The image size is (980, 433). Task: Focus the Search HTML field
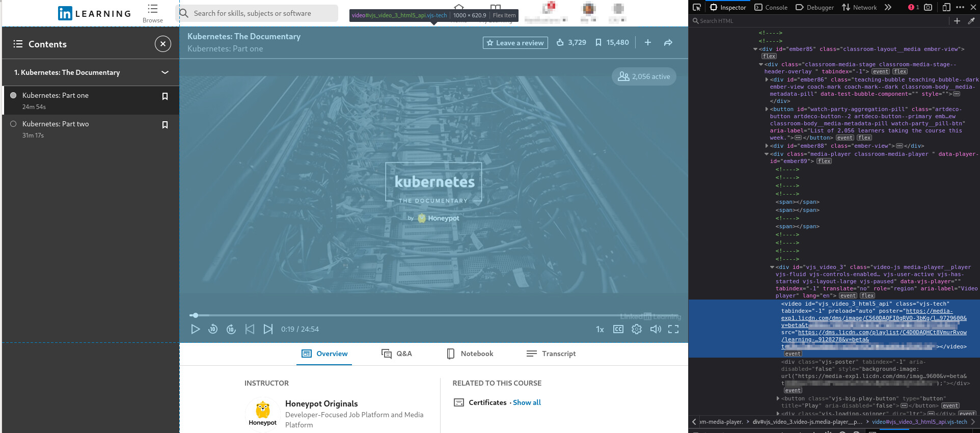pyautogui.click(x=820, y=21)
